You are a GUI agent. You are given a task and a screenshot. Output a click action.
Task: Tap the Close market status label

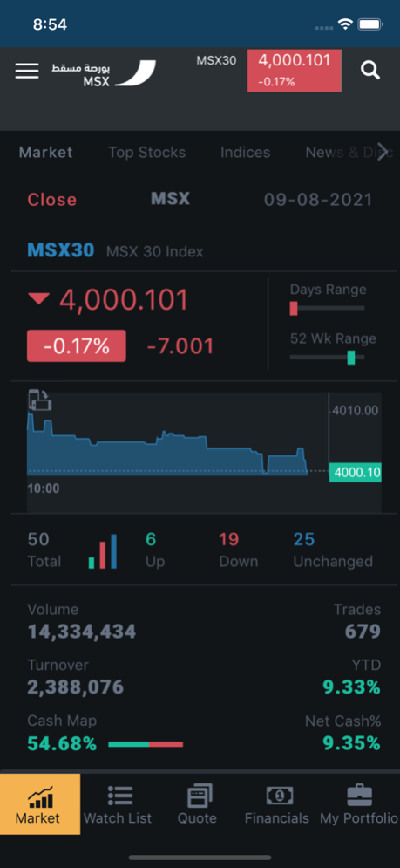tap(52, 199)
